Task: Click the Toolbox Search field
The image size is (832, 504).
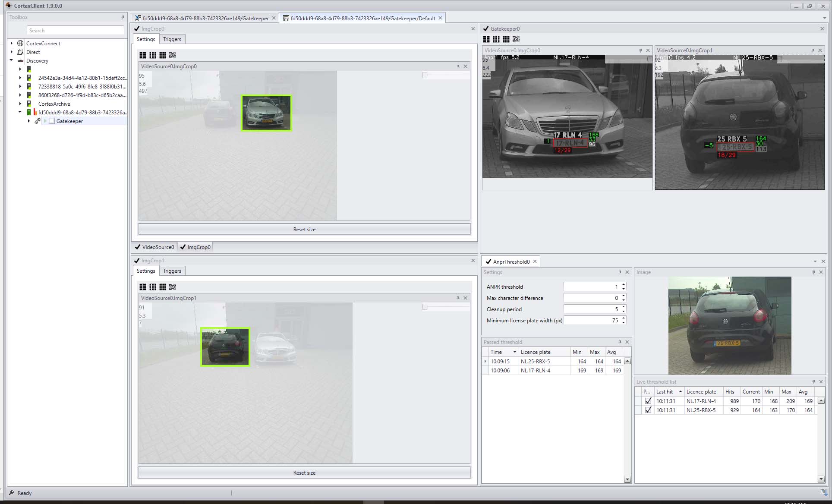Action: [76, 31]
